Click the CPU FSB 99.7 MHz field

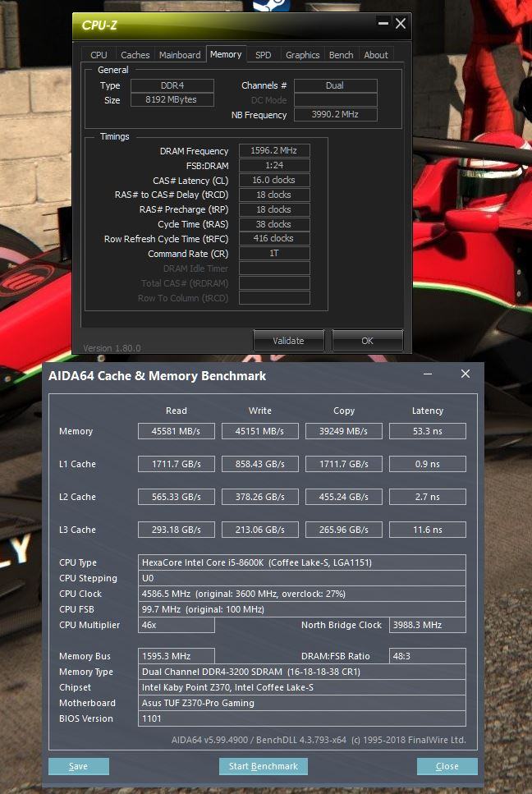pos(301,609)
